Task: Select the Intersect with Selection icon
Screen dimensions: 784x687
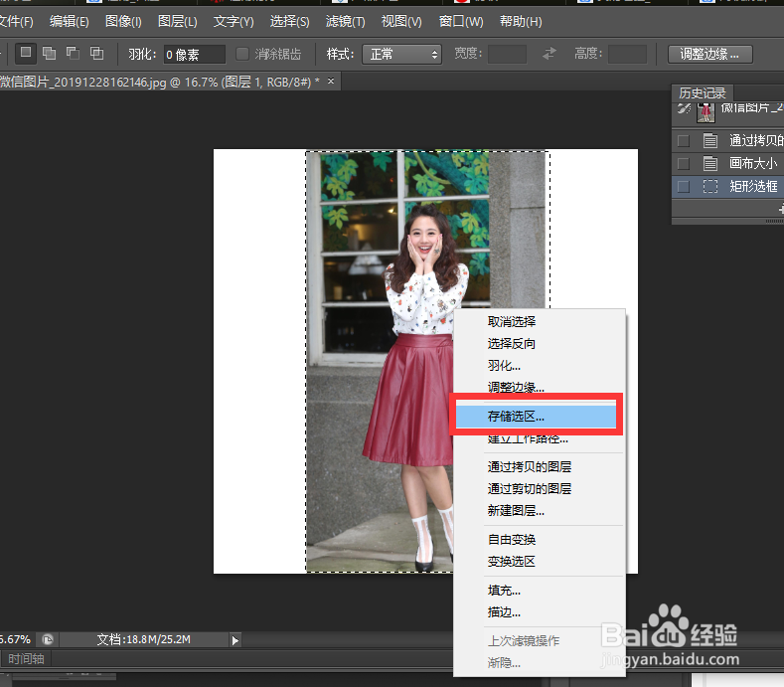Action: point(96,53)
